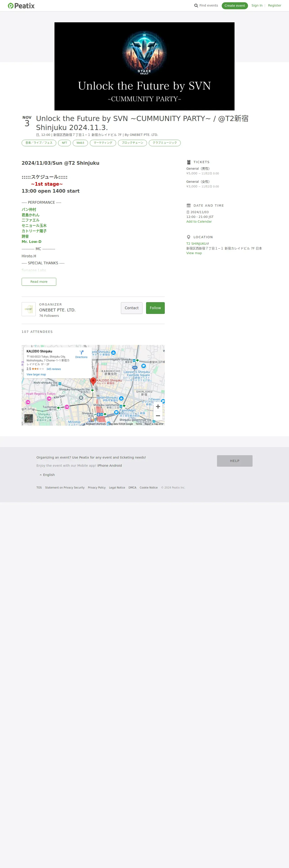
Task: Click View larger map link
Action: point(36,374)
